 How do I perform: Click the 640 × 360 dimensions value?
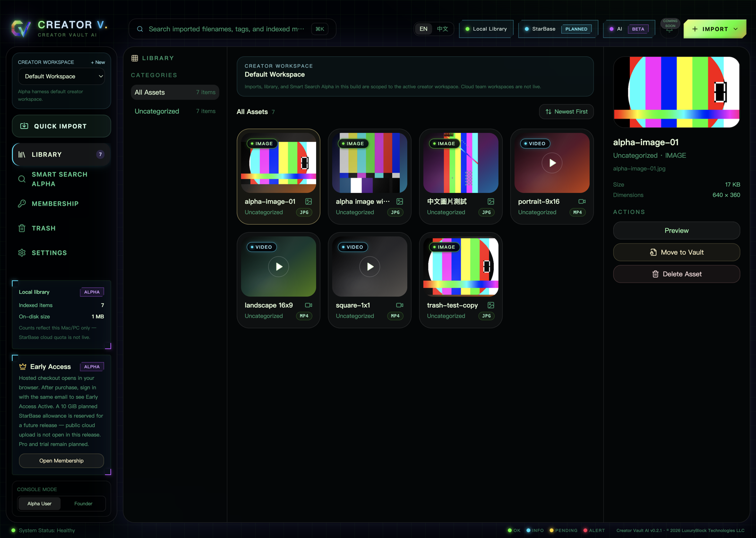726,195
